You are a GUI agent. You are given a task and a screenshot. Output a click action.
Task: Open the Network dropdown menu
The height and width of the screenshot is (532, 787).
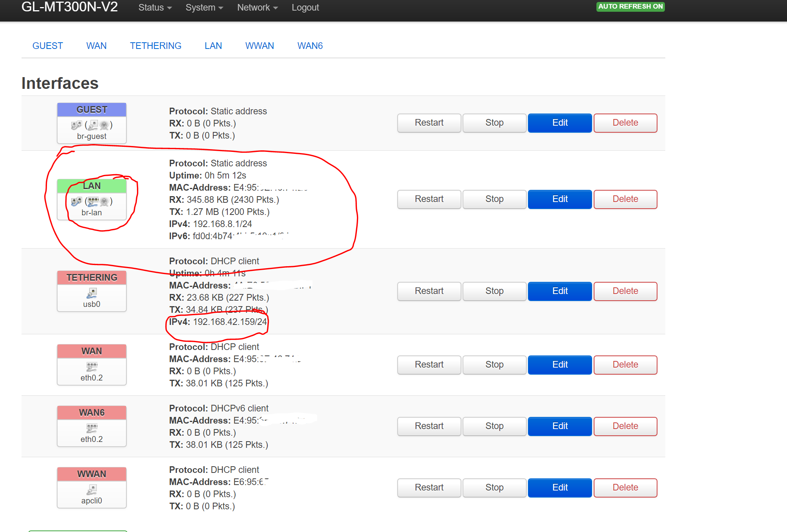pos(257,7)
